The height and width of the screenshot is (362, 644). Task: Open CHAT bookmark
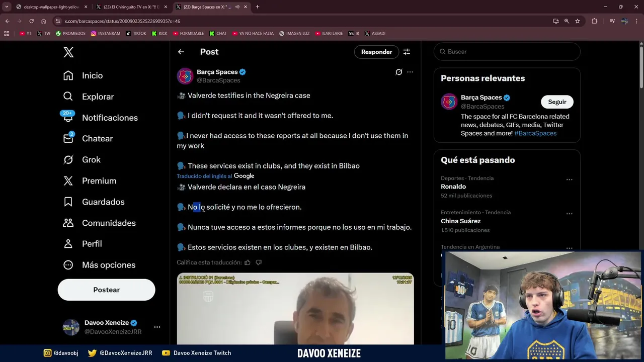click(218, 34)
